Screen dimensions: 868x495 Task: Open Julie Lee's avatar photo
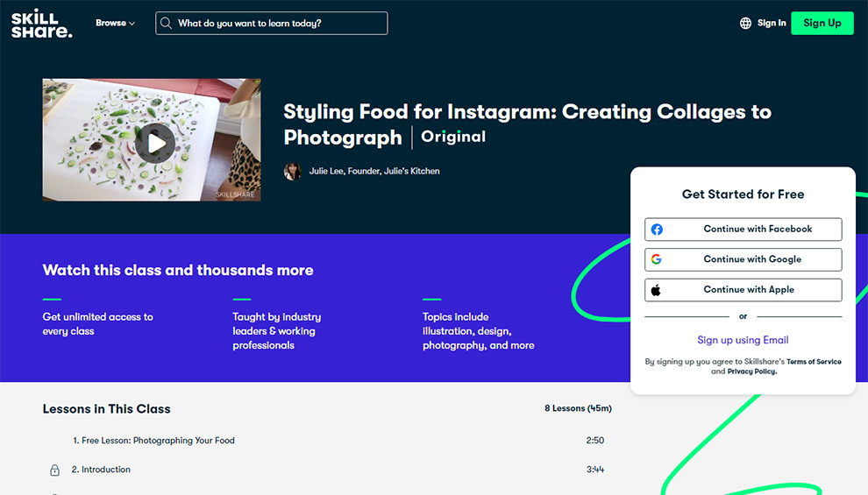292,172
